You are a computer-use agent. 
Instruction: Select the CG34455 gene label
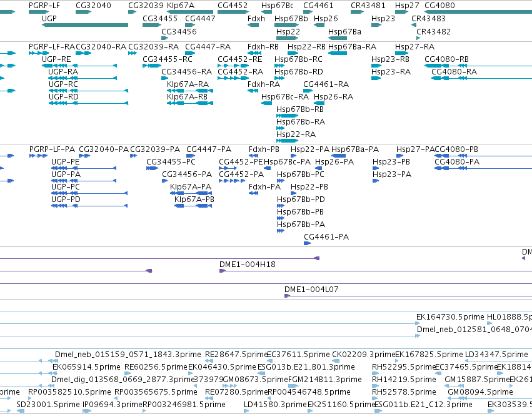tap(160, 18)
